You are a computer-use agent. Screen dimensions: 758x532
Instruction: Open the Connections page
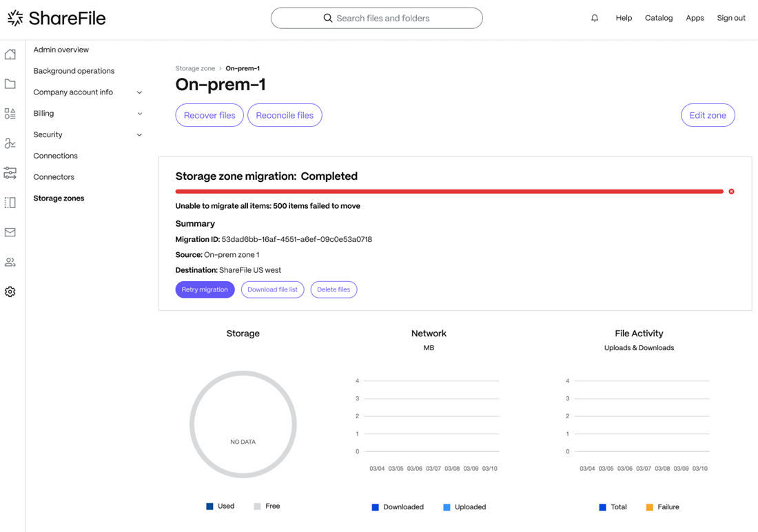coord(56,156)
